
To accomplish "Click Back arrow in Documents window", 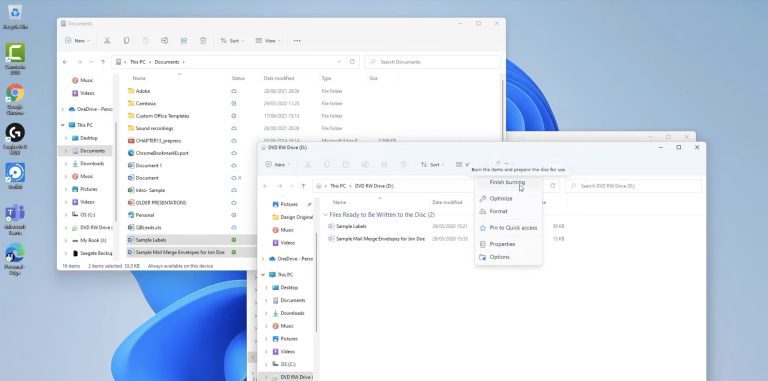I will tap(66, 62).
